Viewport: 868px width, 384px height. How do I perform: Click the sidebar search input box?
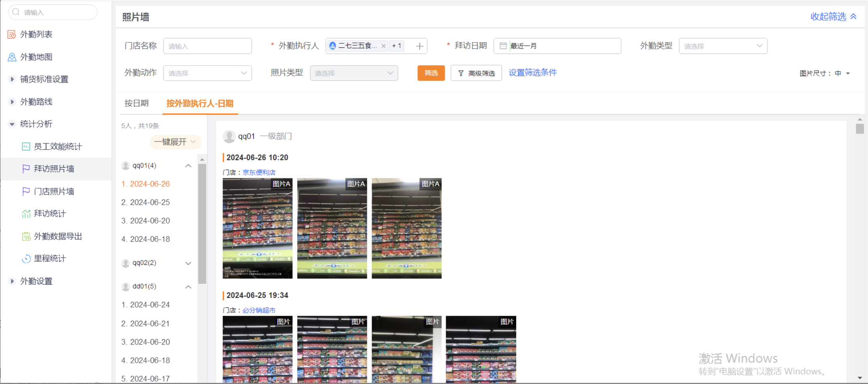53,12
